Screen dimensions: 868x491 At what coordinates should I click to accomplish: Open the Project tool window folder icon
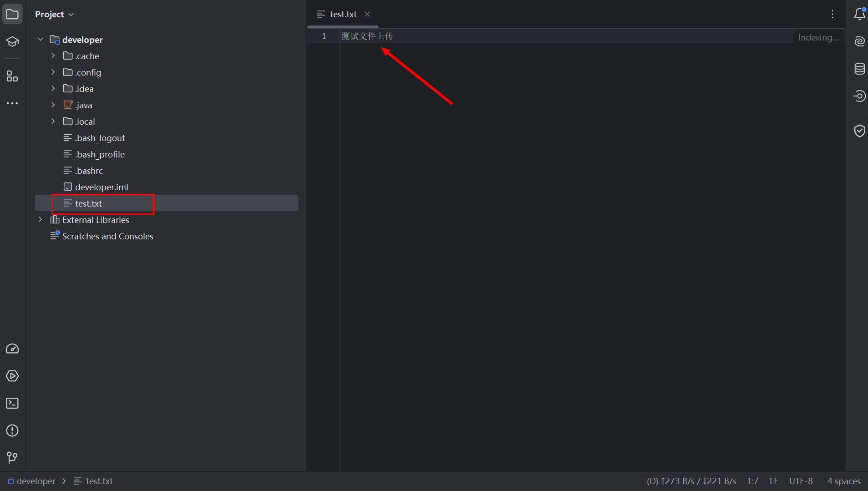(x=12, y=15)
